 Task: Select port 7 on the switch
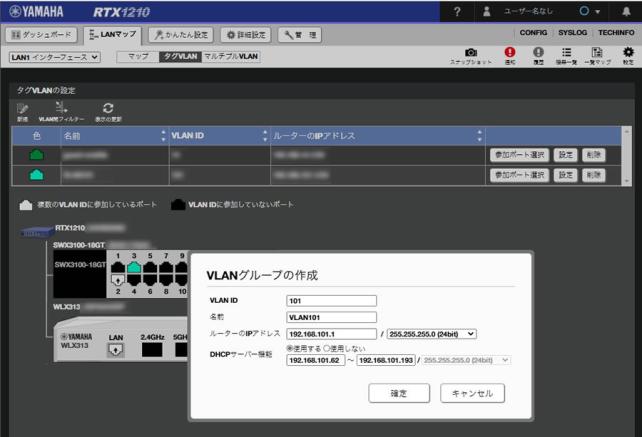[166, 268]
